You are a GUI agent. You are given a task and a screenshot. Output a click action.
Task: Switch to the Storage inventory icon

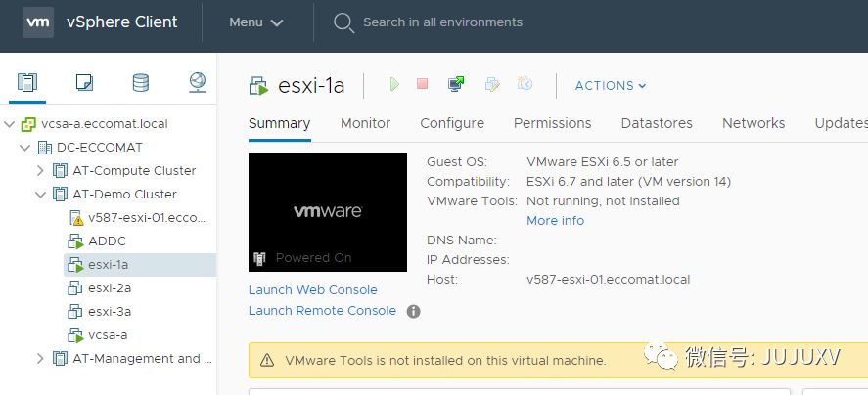click(141, 83)
